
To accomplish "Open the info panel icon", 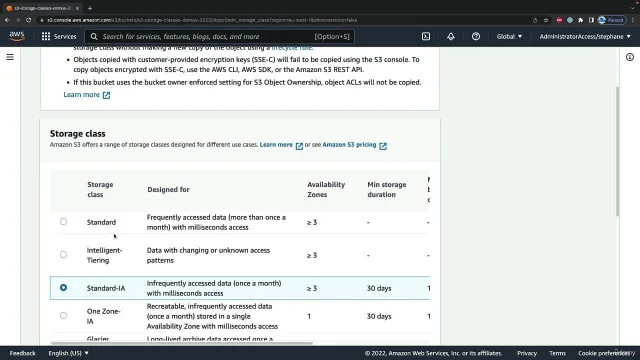I will 630,57.
